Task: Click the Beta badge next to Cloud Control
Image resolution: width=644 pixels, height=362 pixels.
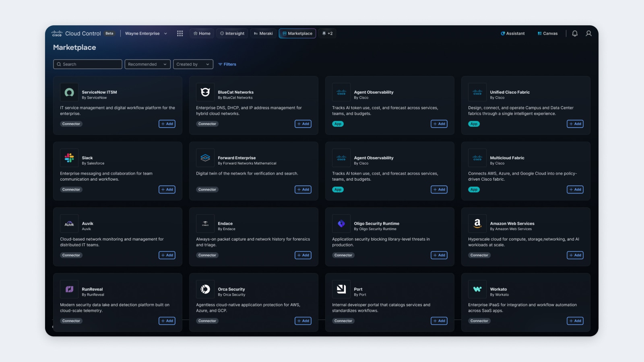Action: tap(109, 33)
